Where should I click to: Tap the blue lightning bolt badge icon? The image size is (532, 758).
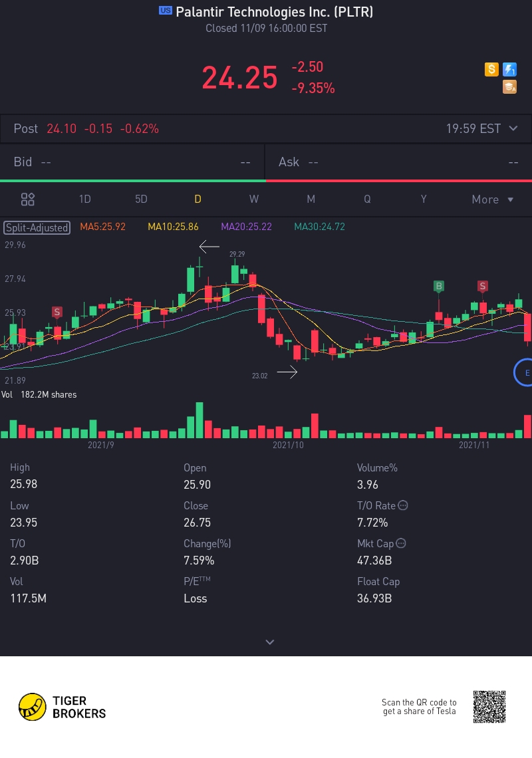510,70
